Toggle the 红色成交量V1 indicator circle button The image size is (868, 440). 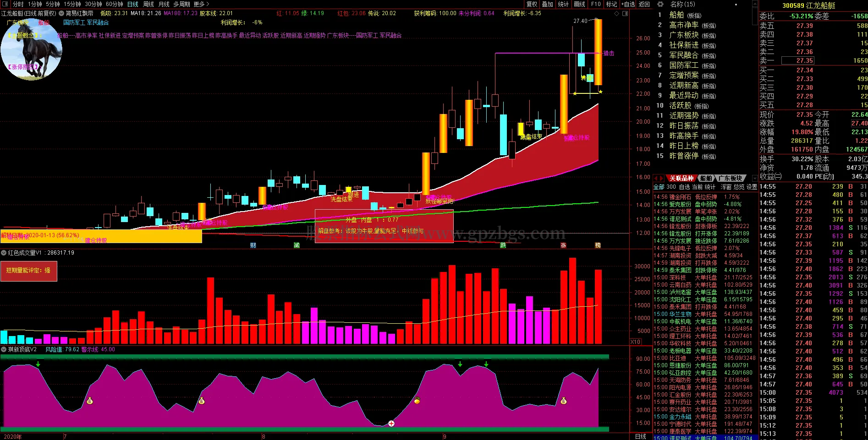coord(4,253)
